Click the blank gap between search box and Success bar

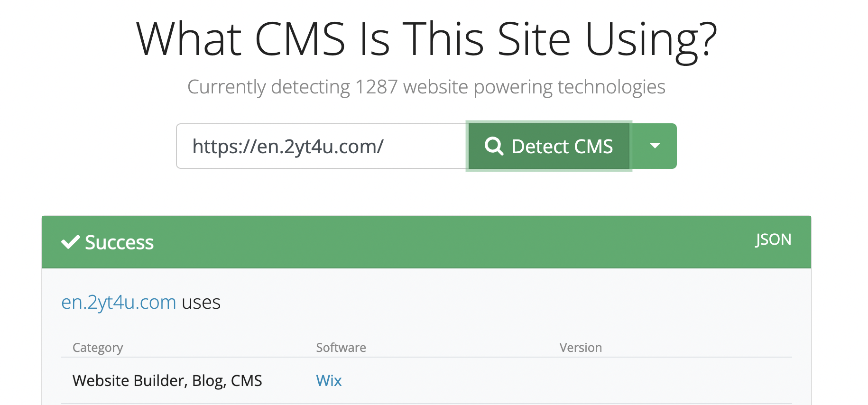tap(426, 193)
